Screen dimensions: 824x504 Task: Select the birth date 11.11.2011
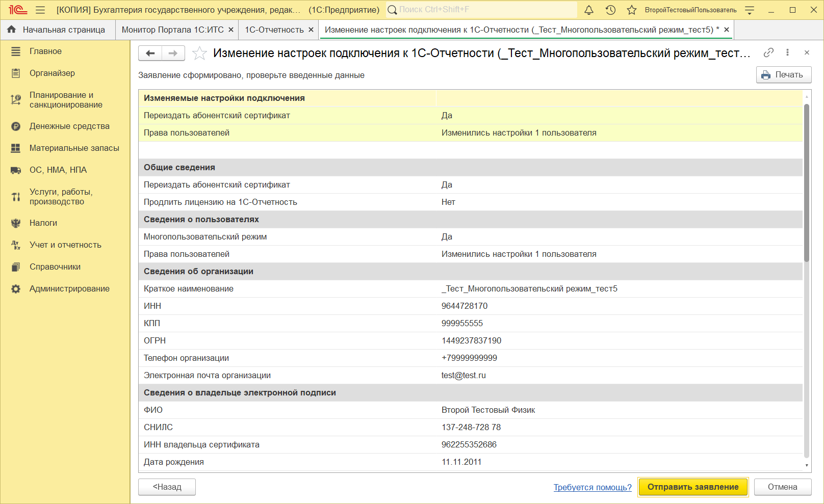click(461, 462)
